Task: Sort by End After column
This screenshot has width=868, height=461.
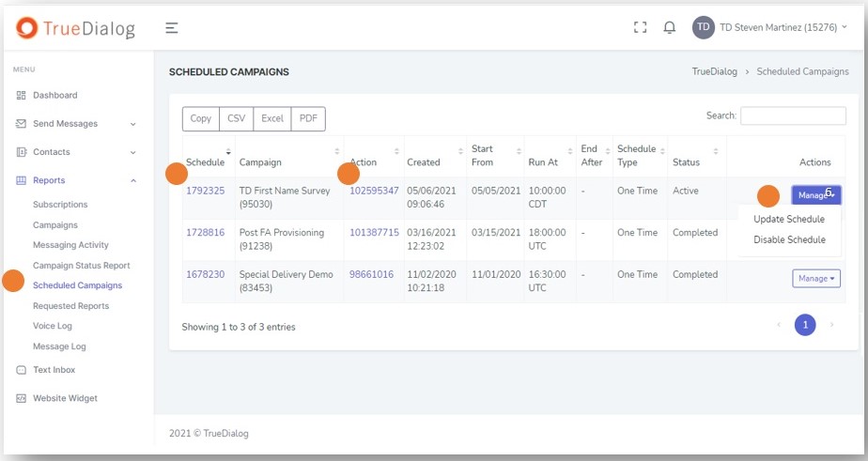Action: click(x=595, y=156)
